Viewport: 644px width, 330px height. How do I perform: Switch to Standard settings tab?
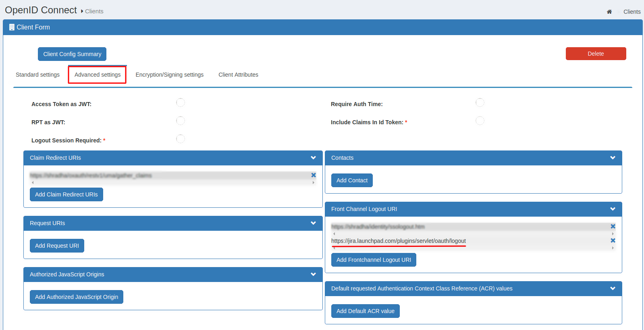pos(37,75)
